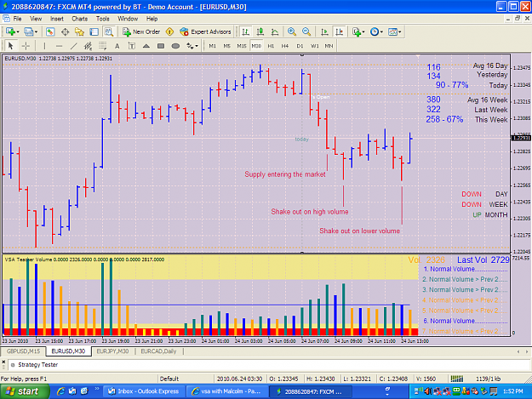Select the 'Shake out on high volume' annotation
This screenshot has height=399, width=532.
[x=310, y=212]
